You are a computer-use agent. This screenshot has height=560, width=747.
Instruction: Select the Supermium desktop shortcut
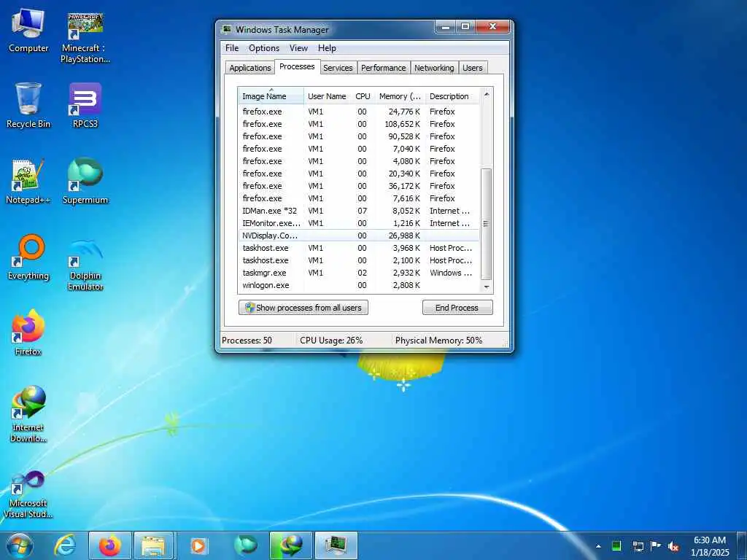pos(85,181)
